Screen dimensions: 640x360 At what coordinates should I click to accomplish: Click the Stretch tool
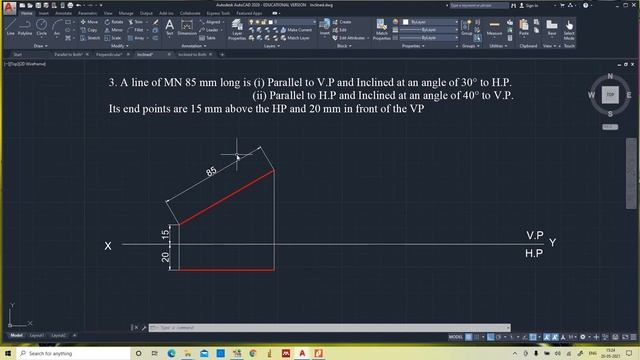click(90, 38)
